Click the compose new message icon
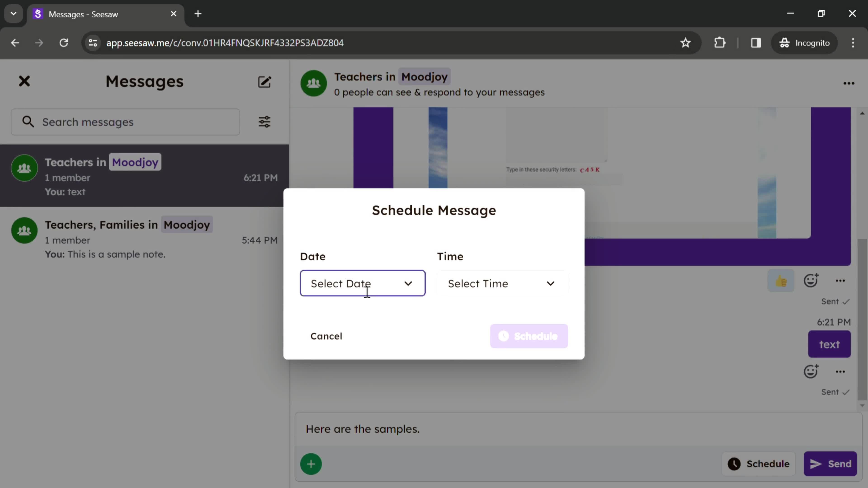 point(265,82)
